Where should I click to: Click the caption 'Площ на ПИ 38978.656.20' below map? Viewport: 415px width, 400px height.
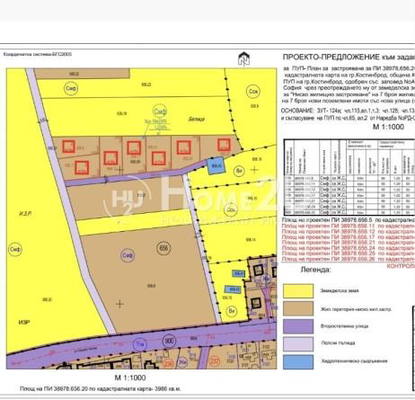tap(101, 389)
